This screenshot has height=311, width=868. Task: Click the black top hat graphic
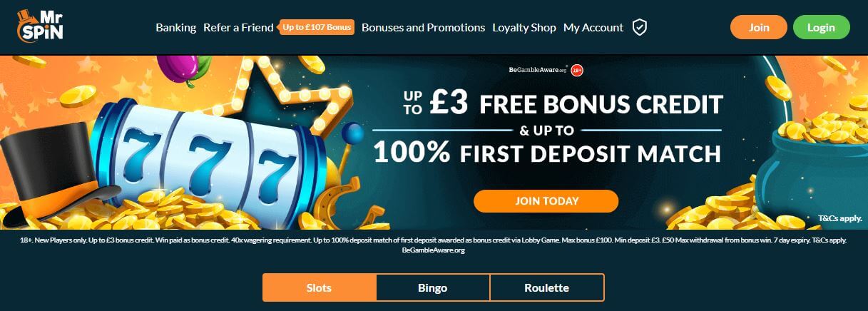pos(53,171)
